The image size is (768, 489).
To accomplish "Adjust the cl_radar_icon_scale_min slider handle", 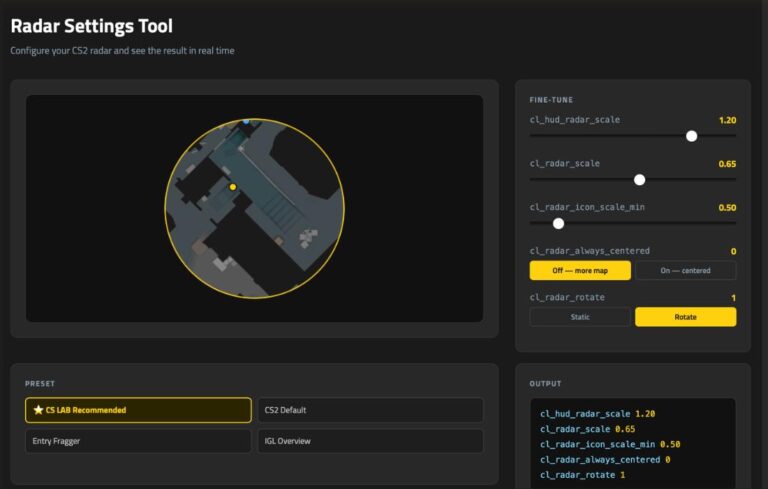I will [x=558, y=223].
